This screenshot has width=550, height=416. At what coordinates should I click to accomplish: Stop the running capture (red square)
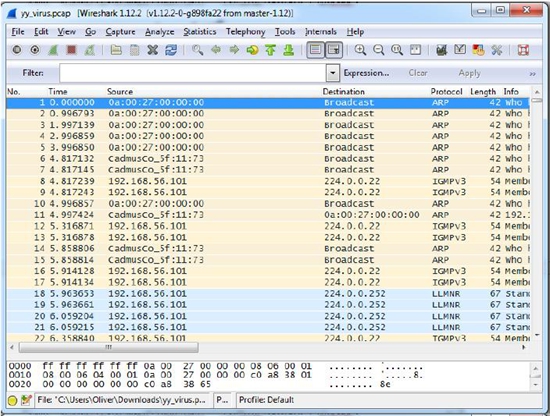coord(72,50)
